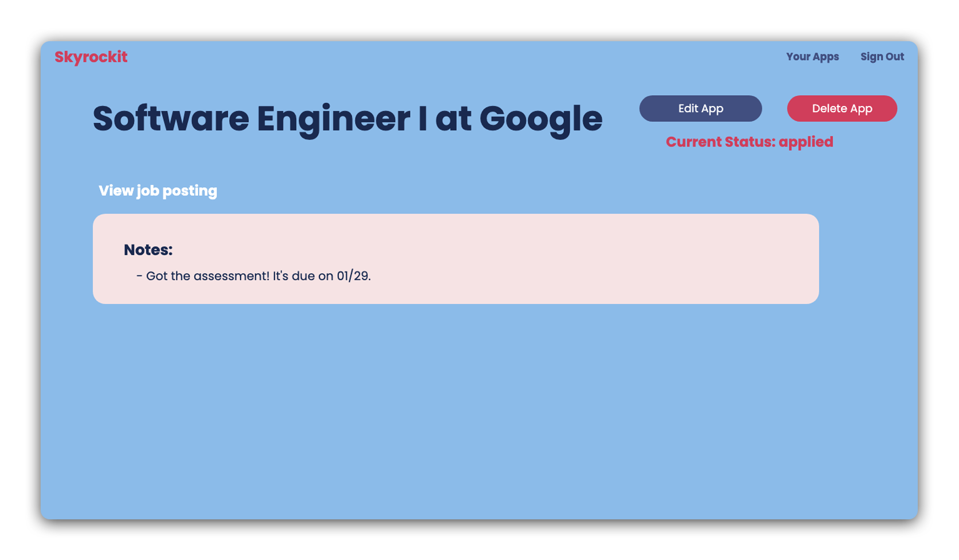Click the word Software in the heading

tap(171, 119)
